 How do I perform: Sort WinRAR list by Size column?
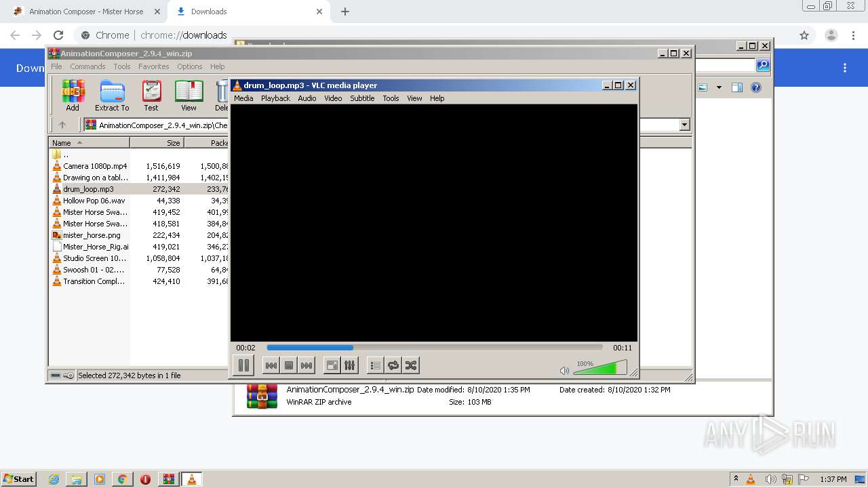(157, 142)
